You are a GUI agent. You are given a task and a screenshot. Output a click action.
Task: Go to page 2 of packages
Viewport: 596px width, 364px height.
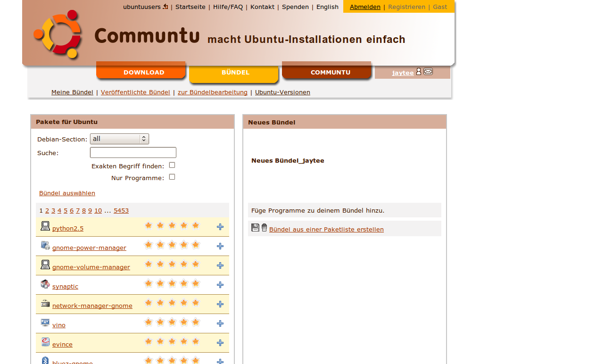47,210
